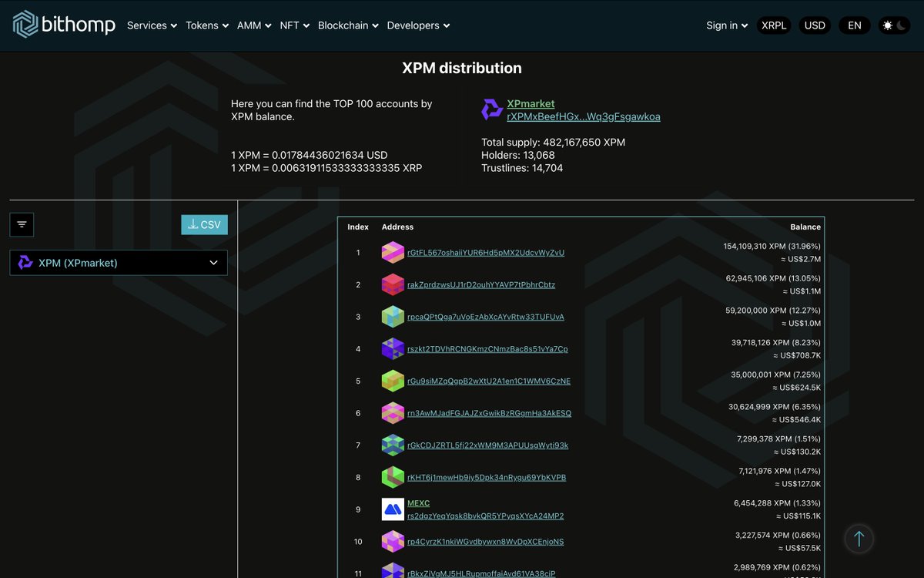
Task: Click the Address column header
Action: click(x=397, y=227)
